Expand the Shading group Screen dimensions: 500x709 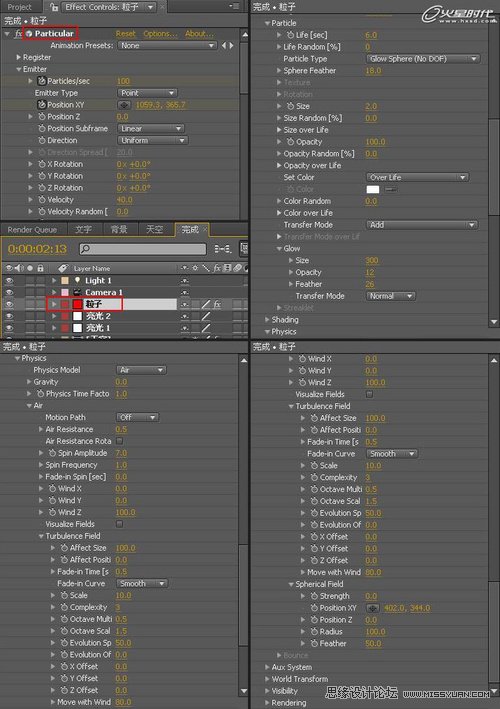267,320
